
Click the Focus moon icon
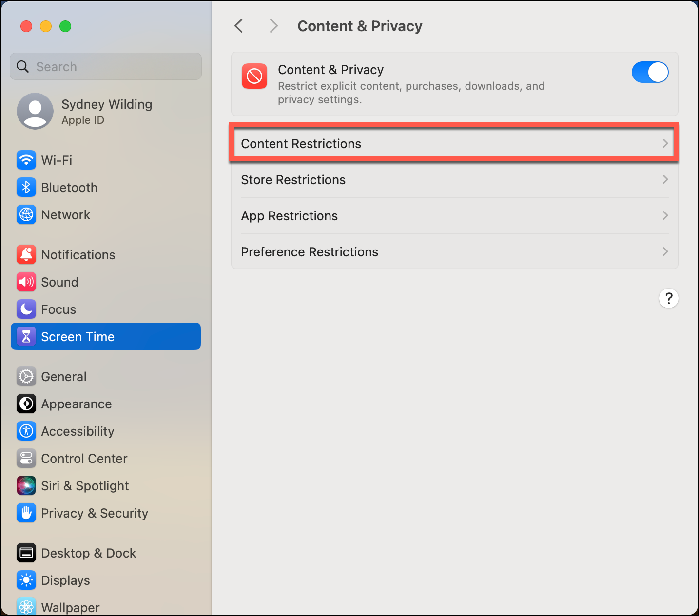tap(26, 309)
